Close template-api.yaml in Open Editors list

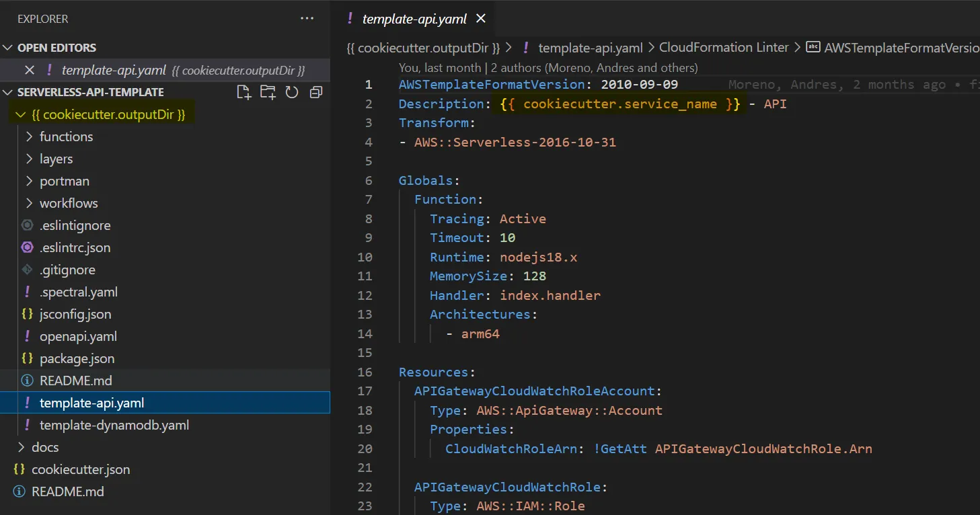coord(30,70)
